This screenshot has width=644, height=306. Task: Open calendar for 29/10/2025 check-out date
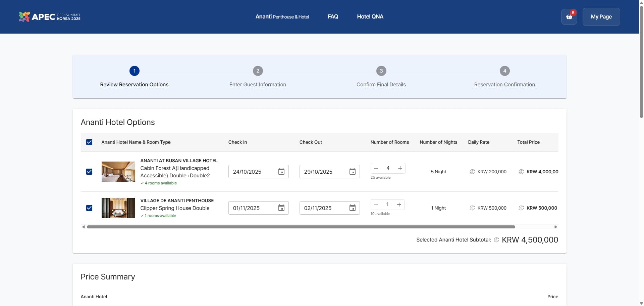coord(352,172)
